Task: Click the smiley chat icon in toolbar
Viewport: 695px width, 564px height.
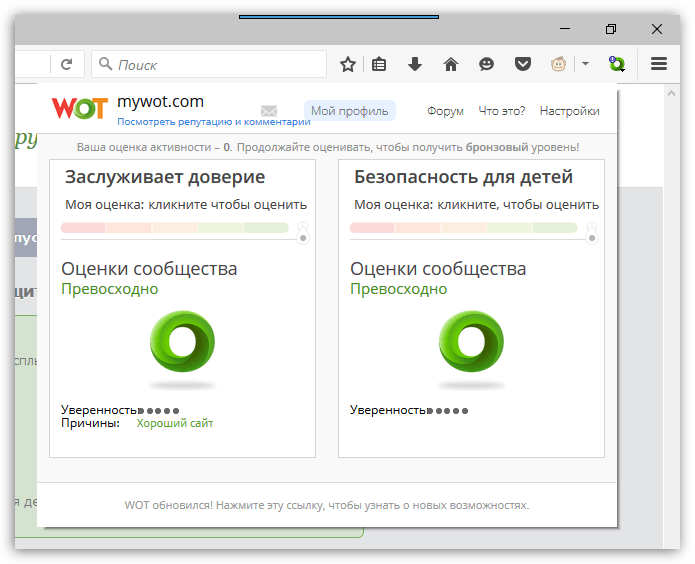Action: tap(487, 64)
